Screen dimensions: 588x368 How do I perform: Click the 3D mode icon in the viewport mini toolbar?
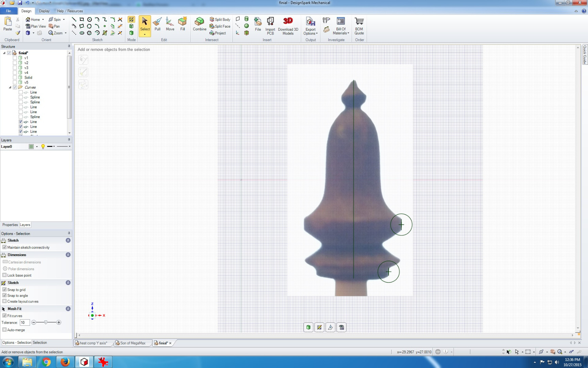(x=308, y=327)
